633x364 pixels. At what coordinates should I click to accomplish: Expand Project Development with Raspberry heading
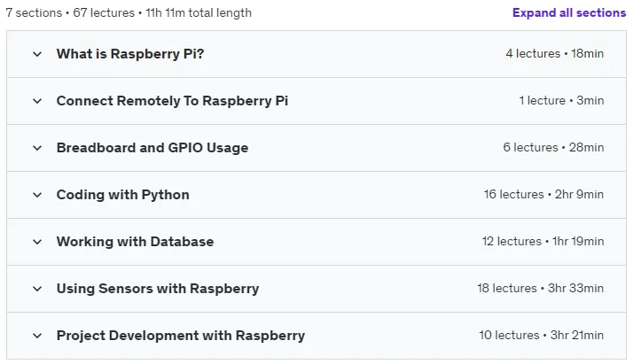pyautogui.click(x=181, y=336)
